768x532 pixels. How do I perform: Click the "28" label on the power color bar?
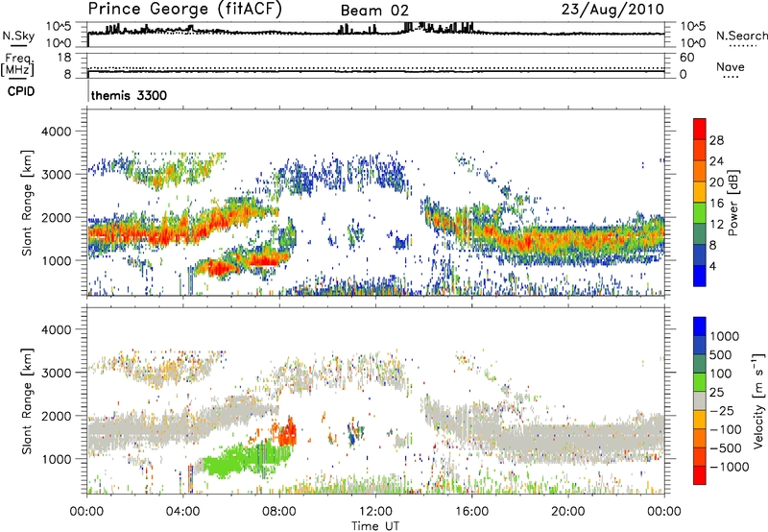(716, 140)
